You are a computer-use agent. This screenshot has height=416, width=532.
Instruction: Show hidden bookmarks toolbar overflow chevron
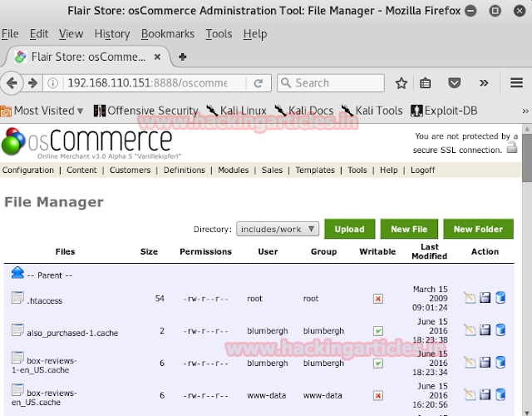[525, 111]
